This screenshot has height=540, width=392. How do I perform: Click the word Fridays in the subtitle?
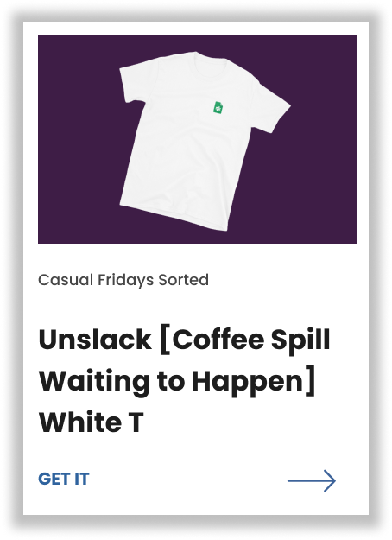pos(125,281)
